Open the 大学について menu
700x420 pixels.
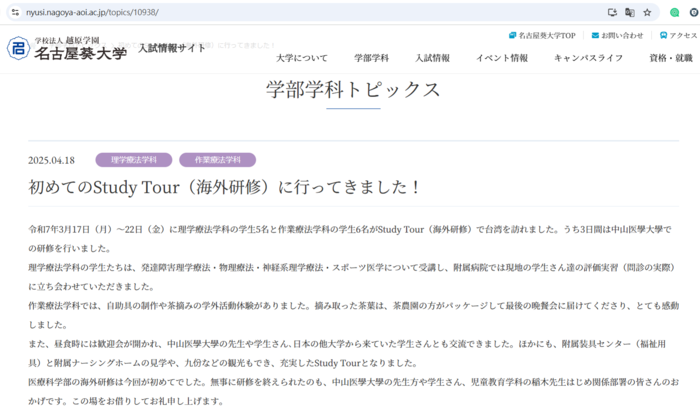pyautogui.click(x=302, y=58)
